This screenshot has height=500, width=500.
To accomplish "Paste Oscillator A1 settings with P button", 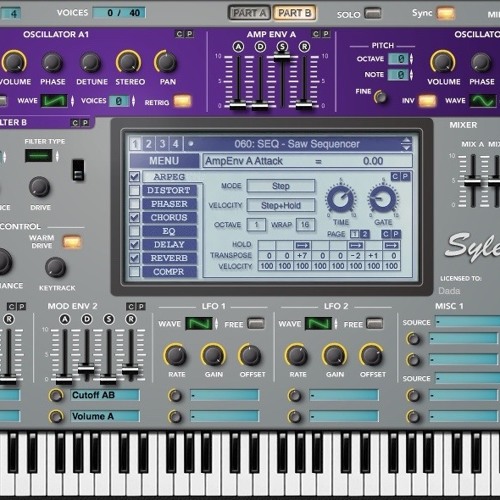I will coord(189,34).
